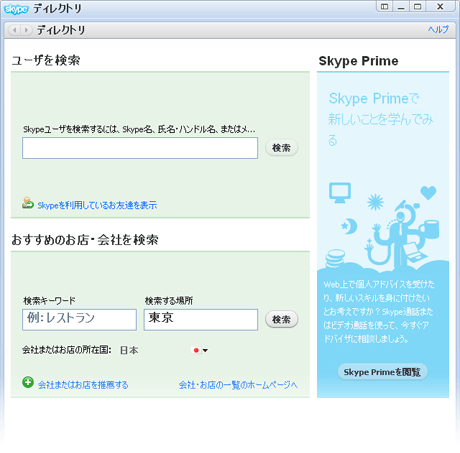This screenshot has width=460, height=453.
Task: Click 検索 button beside user search field
Action: point(281,148)
